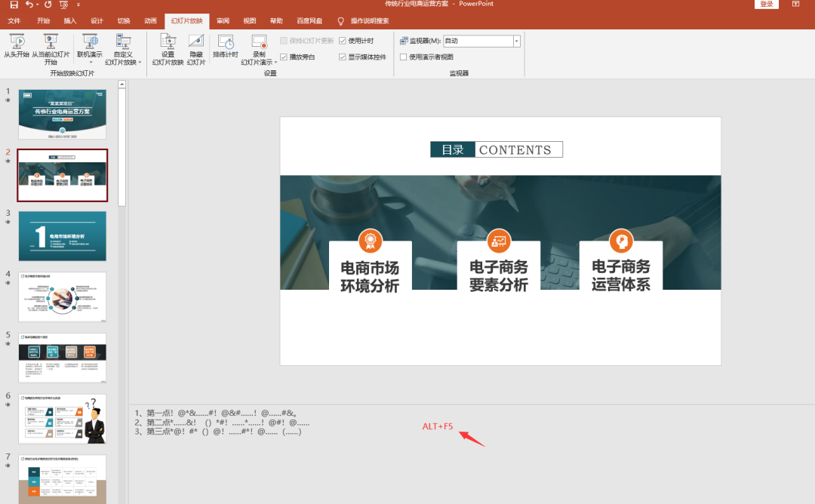Screen dimensions: 815x504
Task: Click the slide thumbnail panel scrollbar handle
Action: coord(121,147)
